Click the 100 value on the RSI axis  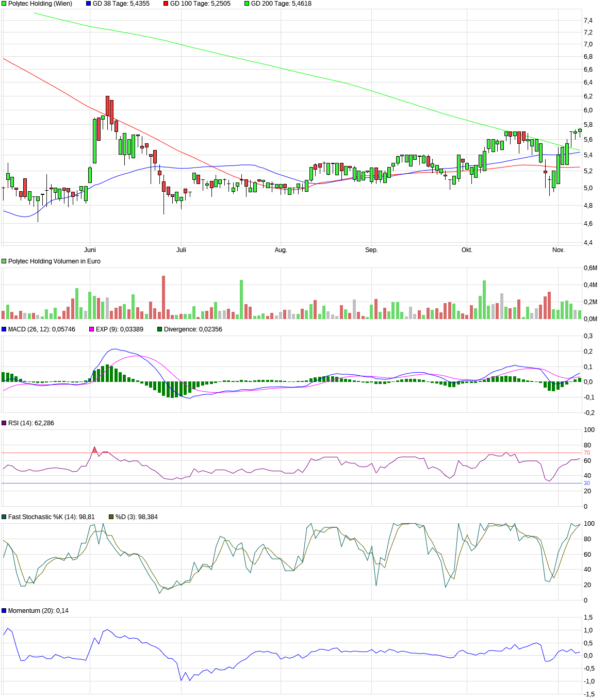tap(589, 430)
